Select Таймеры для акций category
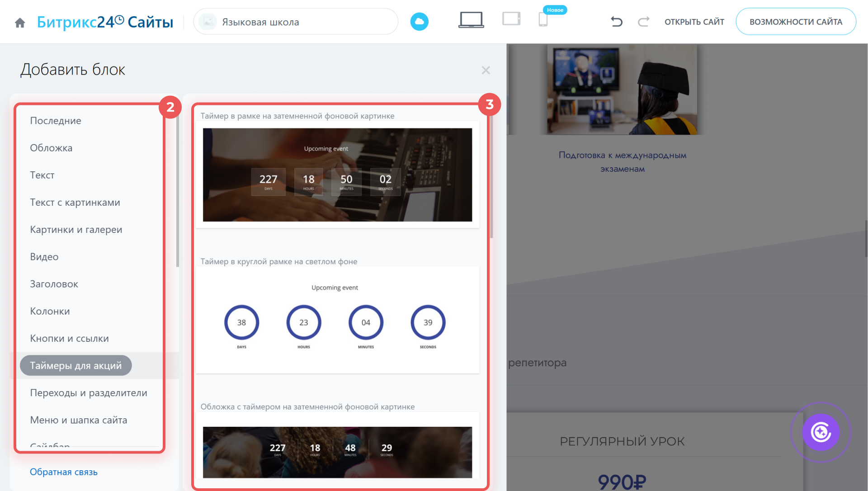Image resolution: width=868 pixels, height=491 pixels. click(x=76, y=365)
